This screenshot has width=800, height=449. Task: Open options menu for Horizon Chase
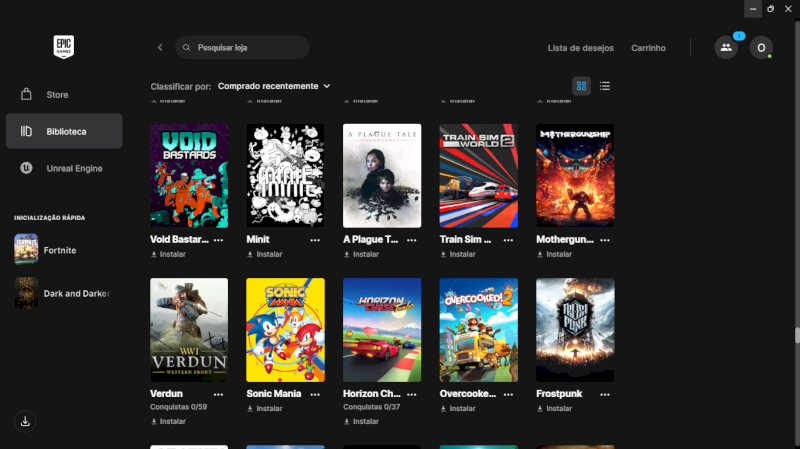412,394
